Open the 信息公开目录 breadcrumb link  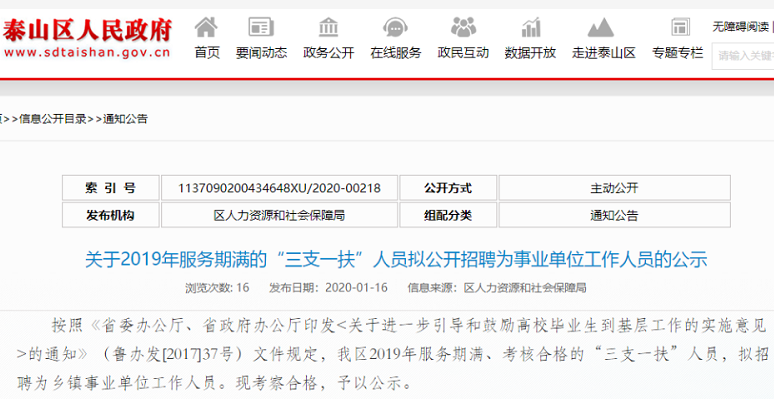pyautogui.click(x=53, y=119)
